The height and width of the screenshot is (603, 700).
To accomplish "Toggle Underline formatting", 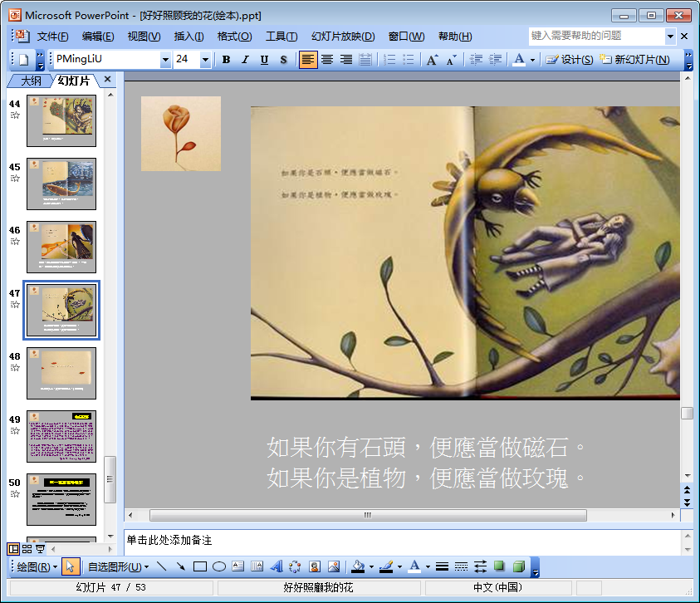I will (x=264, y=60).
